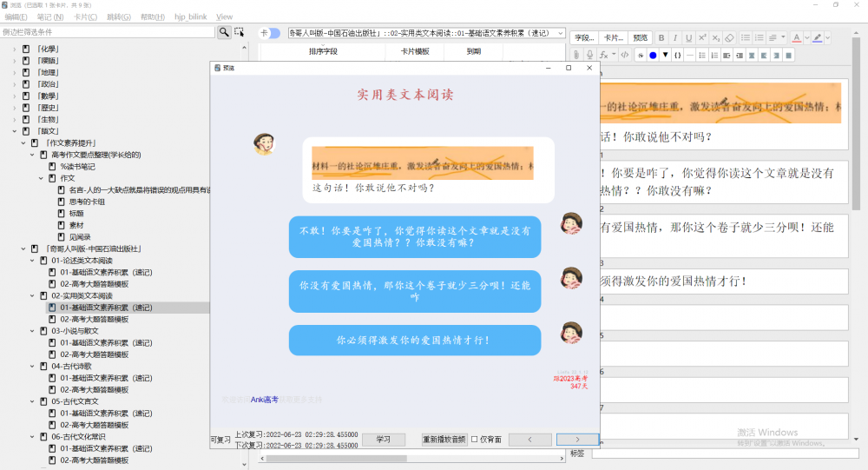Open the hjp_bilink menu

[190, 17]
